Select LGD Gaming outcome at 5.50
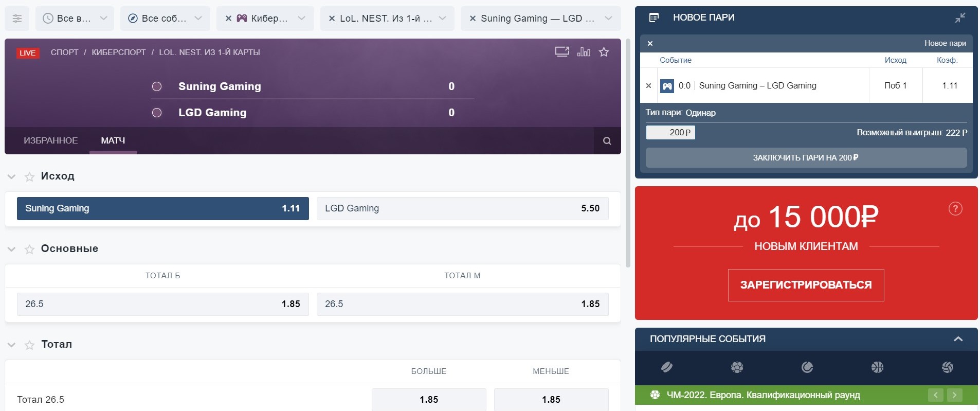This screenshot has width=980, height=411. click(462, 208)
